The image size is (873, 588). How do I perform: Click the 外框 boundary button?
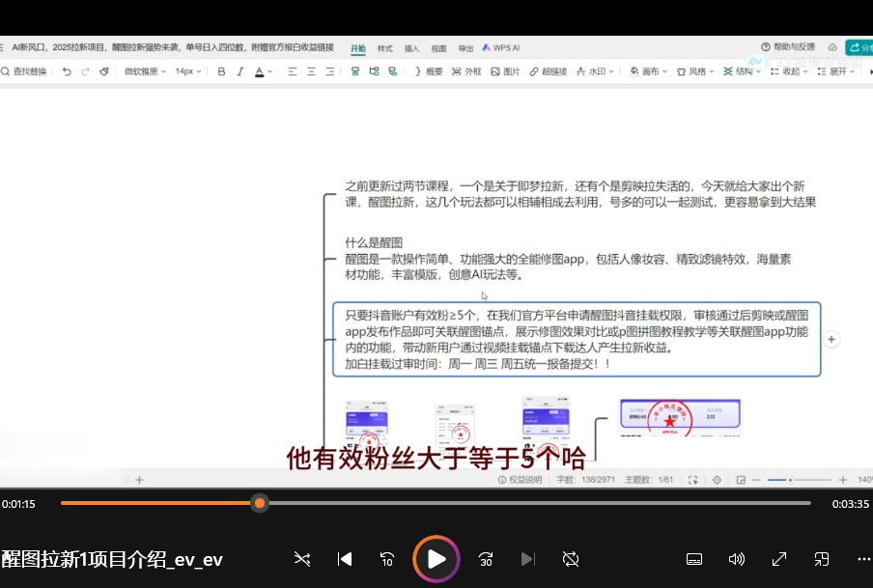[x=466, y=71]
